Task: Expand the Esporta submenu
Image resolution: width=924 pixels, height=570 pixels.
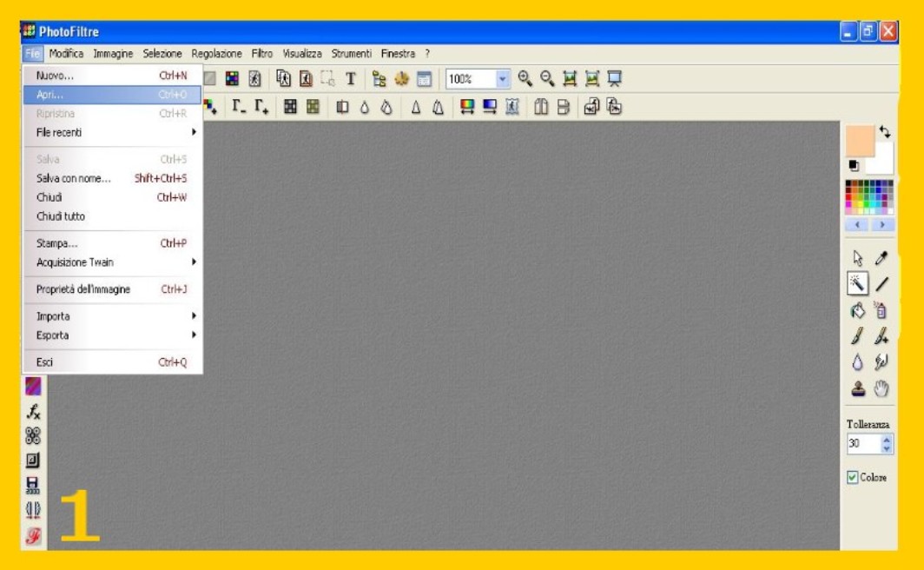Action: coord(113,335)
